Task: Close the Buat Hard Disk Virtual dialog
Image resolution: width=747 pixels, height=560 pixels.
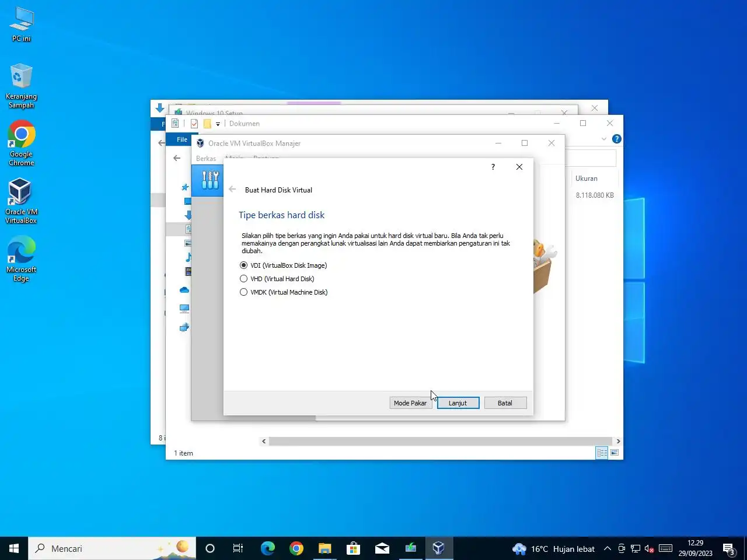Action: [519, 167]
